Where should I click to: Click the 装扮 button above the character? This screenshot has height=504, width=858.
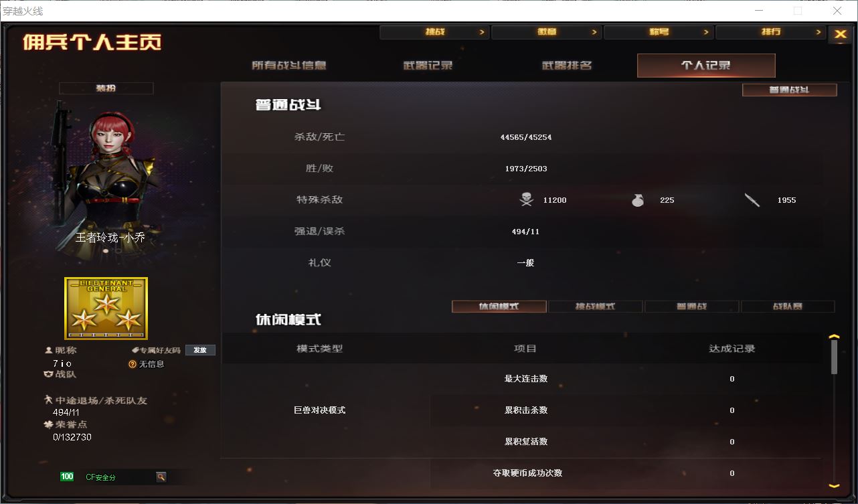[106, 88]
